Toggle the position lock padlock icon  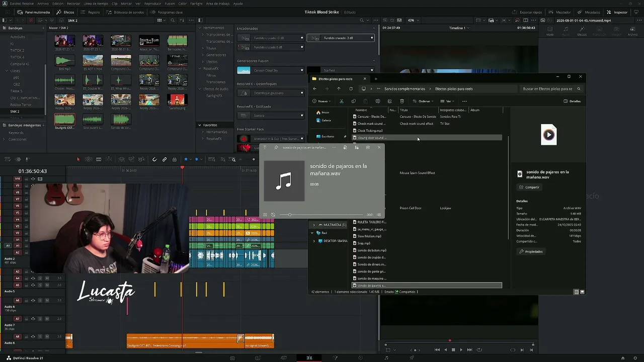[x=175, y=159]
